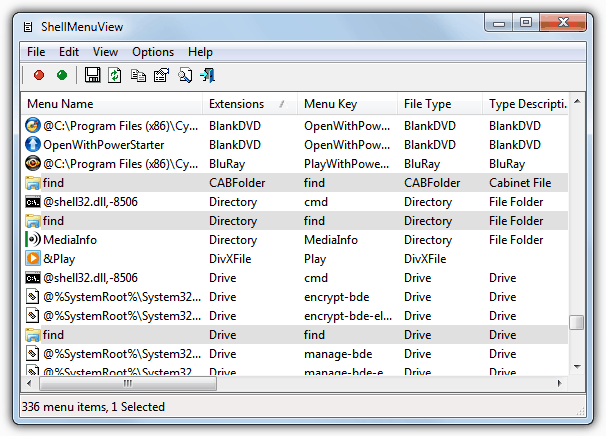Screen dimensions: 606x436
Task: Click the CABFolder extensions cell
Action: pyautogui.click(x=237, y=182)
